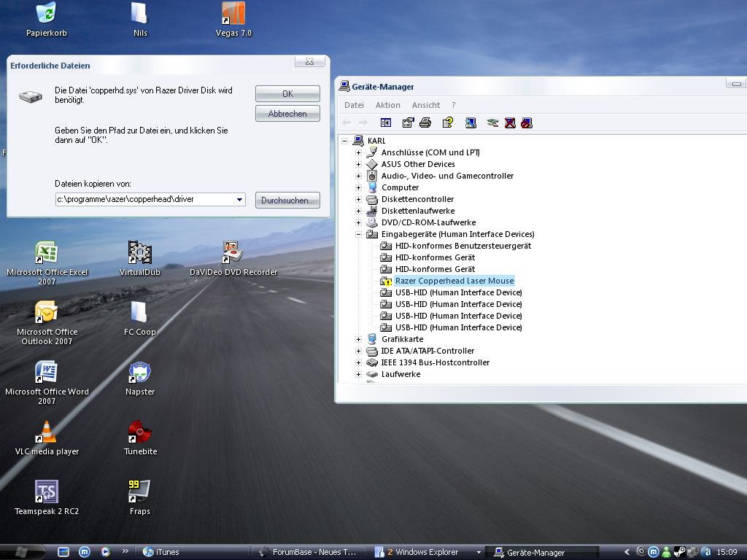Screen dimensions: 747x560
Task: Open properties via the Geräte-Manager toolbar icon
Action: (408, 122)
